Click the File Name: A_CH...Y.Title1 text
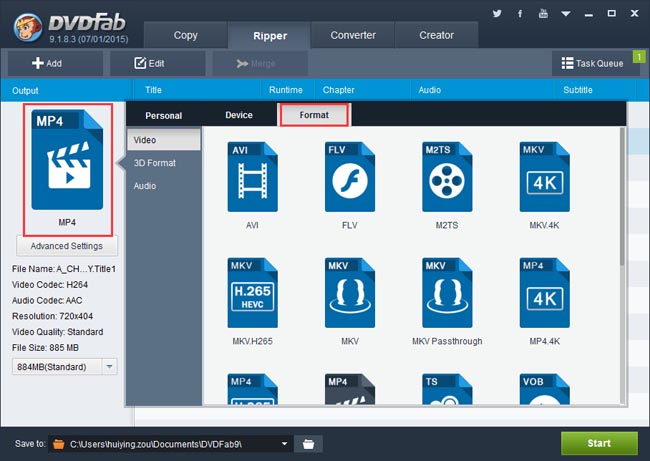The image size is (650, 461). (64, 269)
